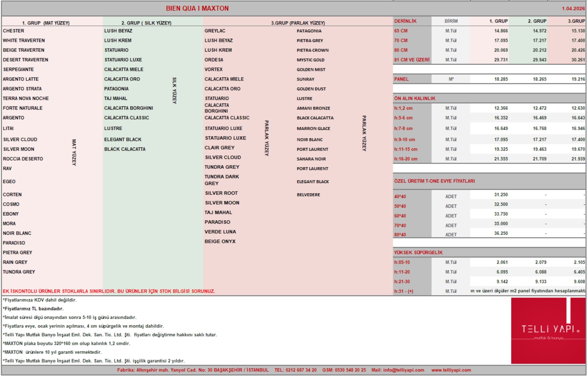Viewport: 588px width, 390px height.
Task: Click the MYSTIC GOLD entry
Action: (310, 60)
